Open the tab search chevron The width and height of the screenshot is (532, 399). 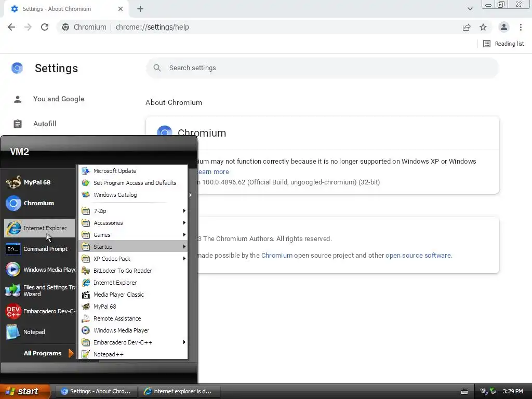[470, 9]
